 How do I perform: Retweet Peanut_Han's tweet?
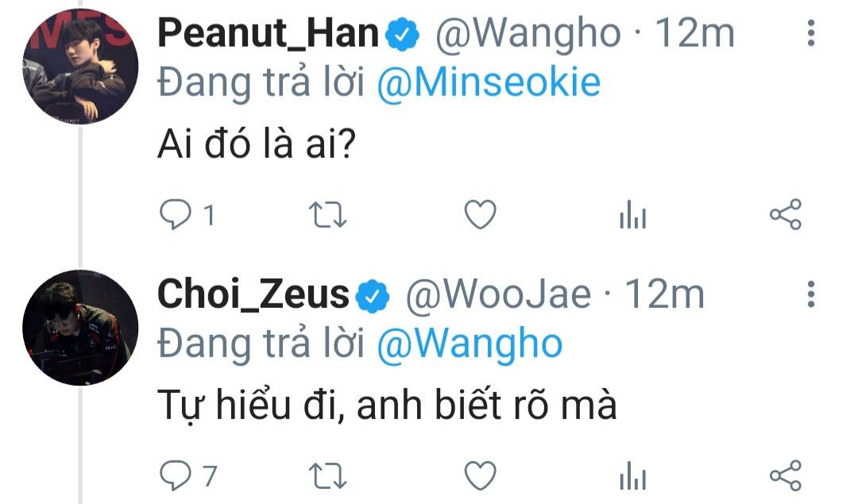click(328, 214)
